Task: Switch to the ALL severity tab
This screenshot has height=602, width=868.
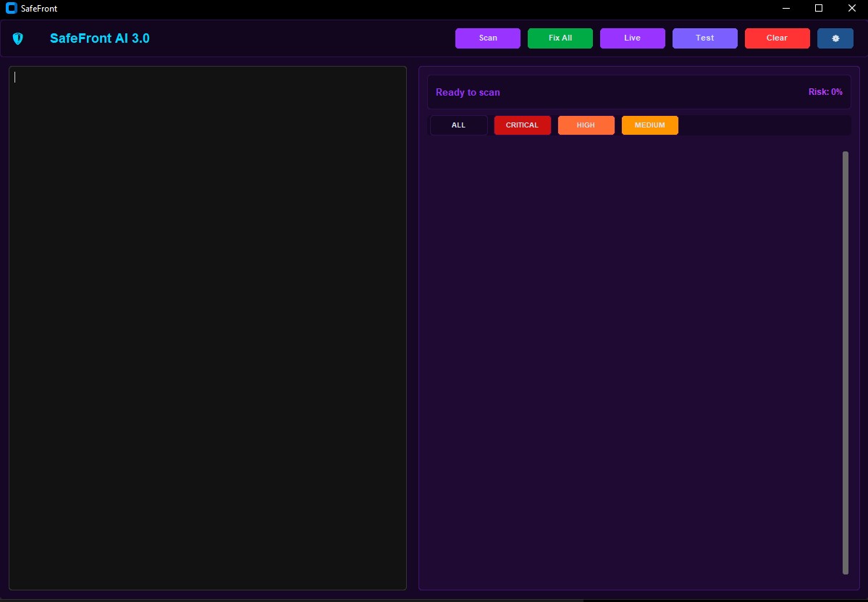Action: pos(458,125)
